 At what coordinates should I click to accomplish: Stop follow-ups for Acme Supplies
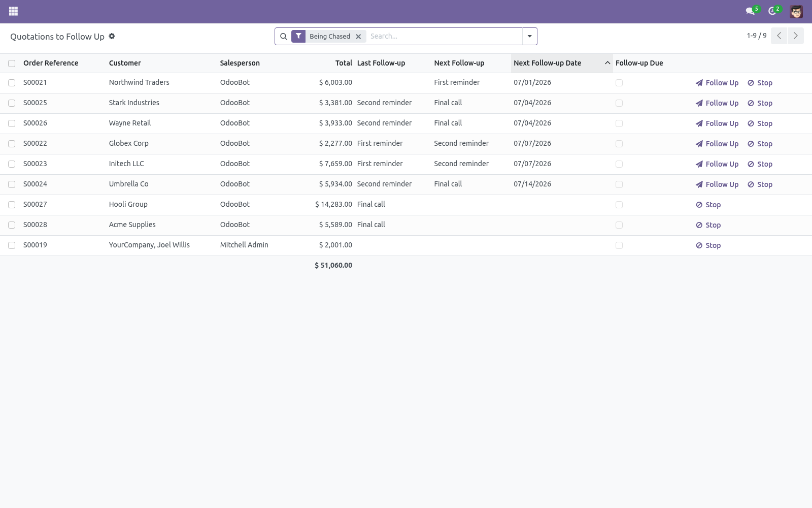[708, 225]
